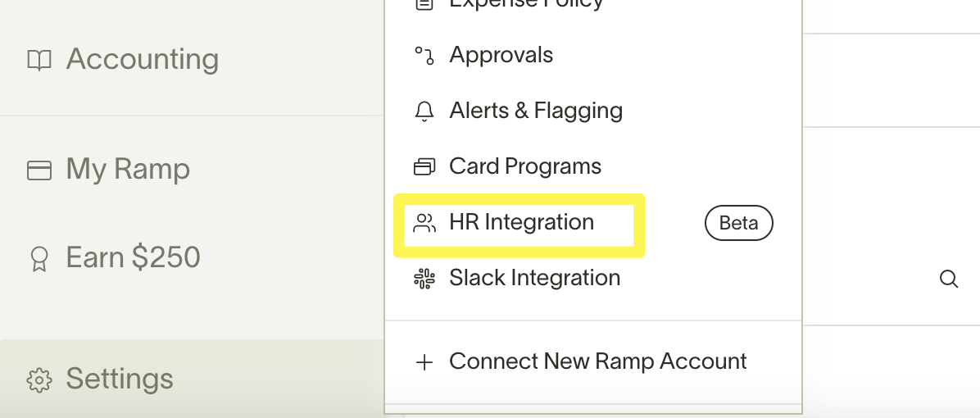
Task: Open the Accounting section
Action: coord(142,60)
